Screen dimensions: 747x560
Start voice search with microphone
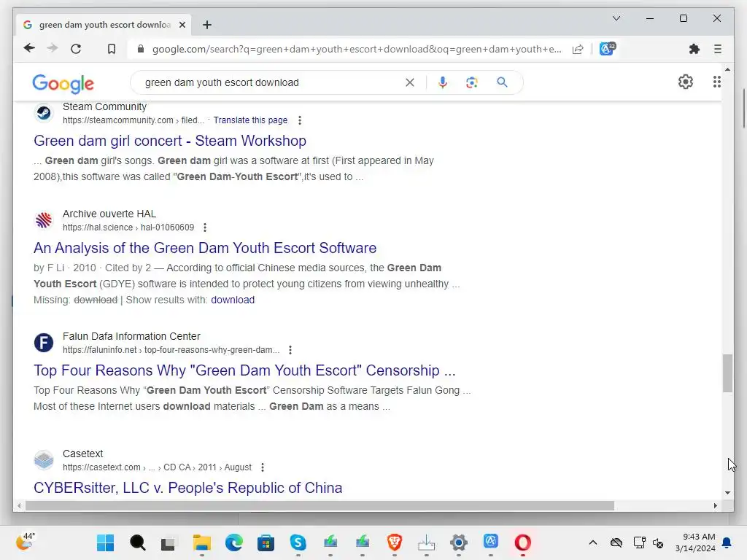point(443,82)
